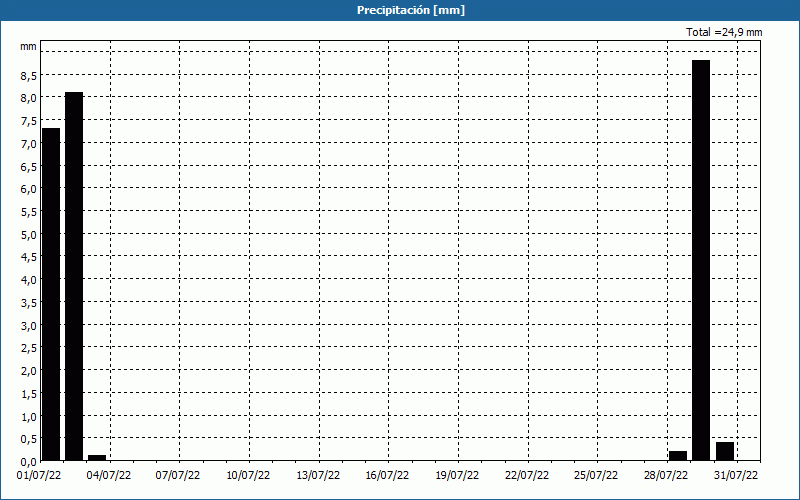Click the 28/07/22 date label
The image size is (800, 500).
click(666, 476)
